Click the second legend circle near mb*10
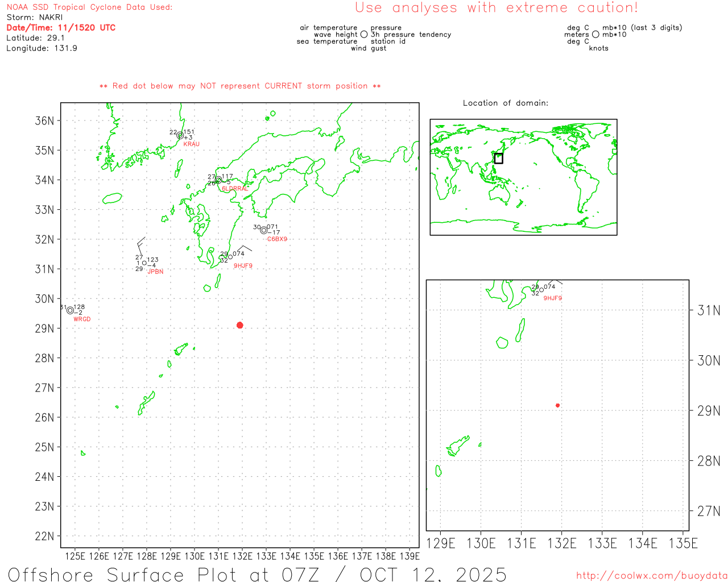The image size is (728, 582). click(595, 35)
